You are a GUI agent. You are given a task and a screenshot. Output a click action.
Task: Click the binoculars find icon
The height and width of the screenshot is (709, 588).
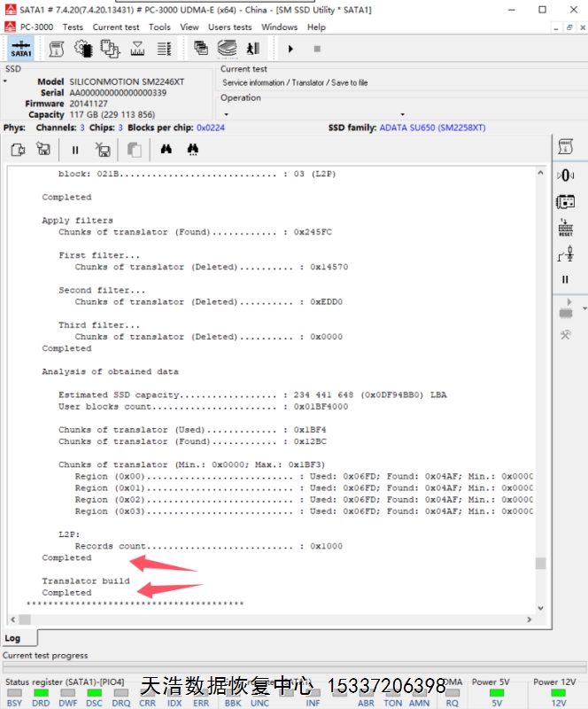(x=166, y=150)
